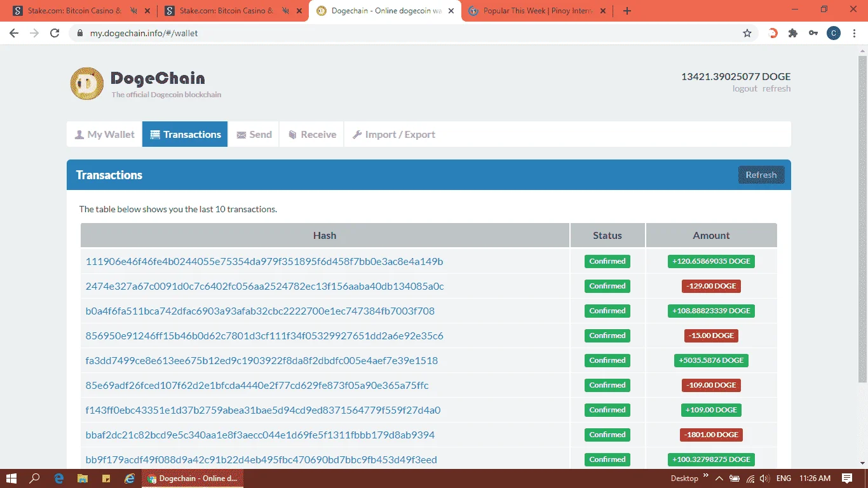
Task: Open the Chrome three-dot menu
Action: point(854,33)
